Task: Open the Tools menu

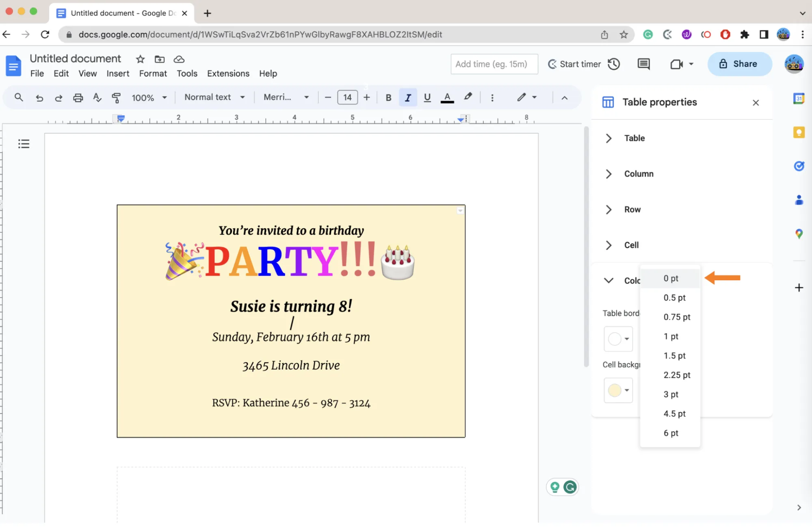Action: coord(187,74)
